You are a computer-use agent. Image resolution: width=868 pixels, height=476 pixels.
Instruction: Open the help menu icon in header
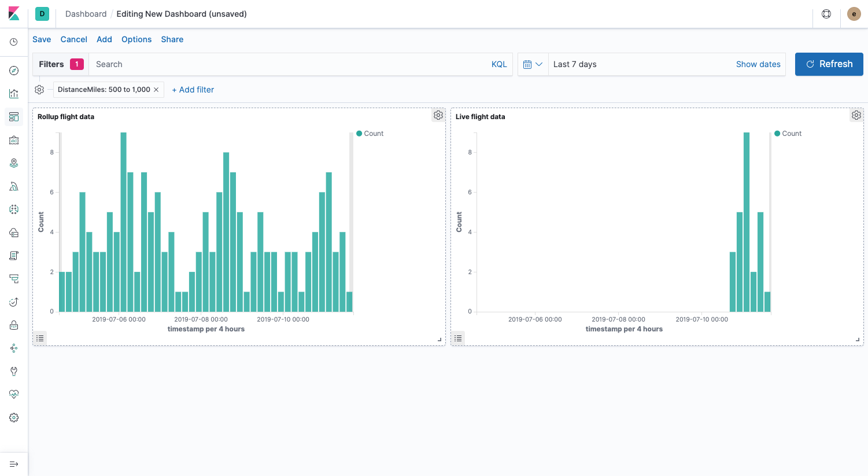tap(826, 14)
